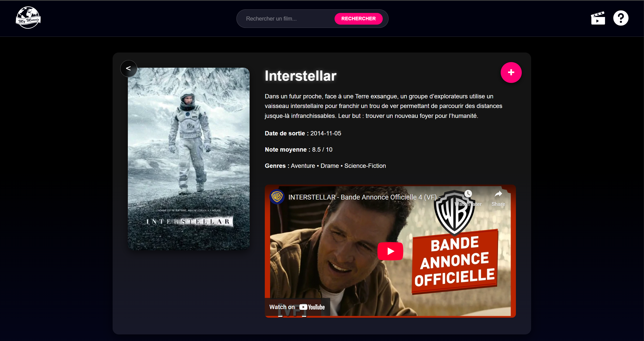Open the help question mark icon
Screen dimensions: 644x341
621,18
